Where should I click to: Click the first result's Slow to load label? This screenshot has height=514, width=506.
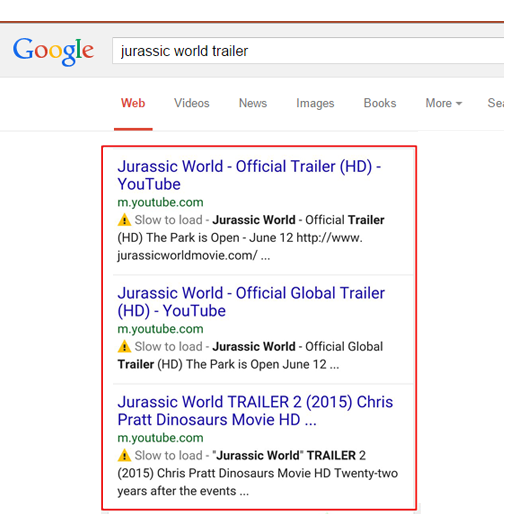[x=168, y=220]
